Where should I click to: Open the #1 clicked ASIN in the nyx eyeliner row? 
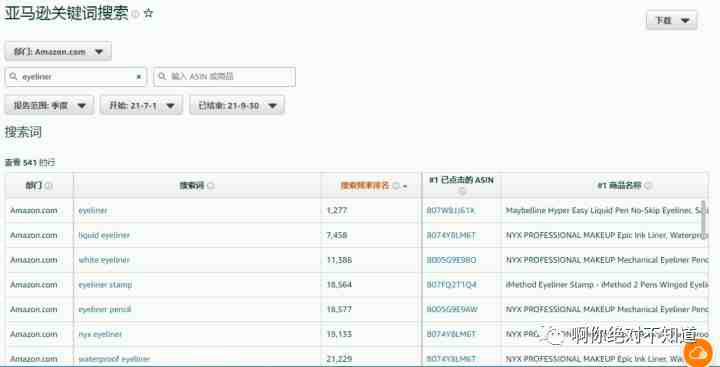pos(451,334)
